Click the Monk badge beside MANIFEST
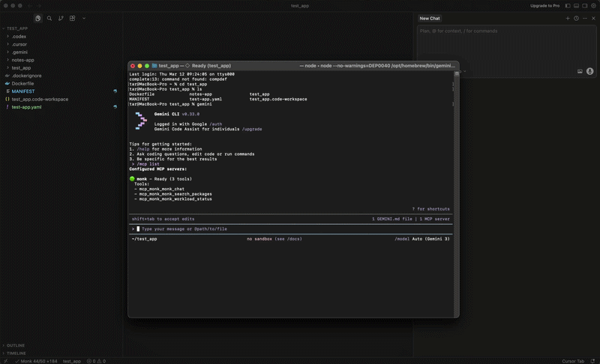This screenshot has height=364, width=600. 115,91
